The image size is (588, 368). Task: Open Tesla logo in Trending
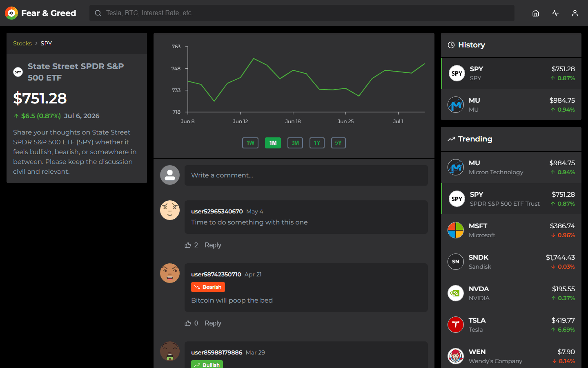point(456,325)
